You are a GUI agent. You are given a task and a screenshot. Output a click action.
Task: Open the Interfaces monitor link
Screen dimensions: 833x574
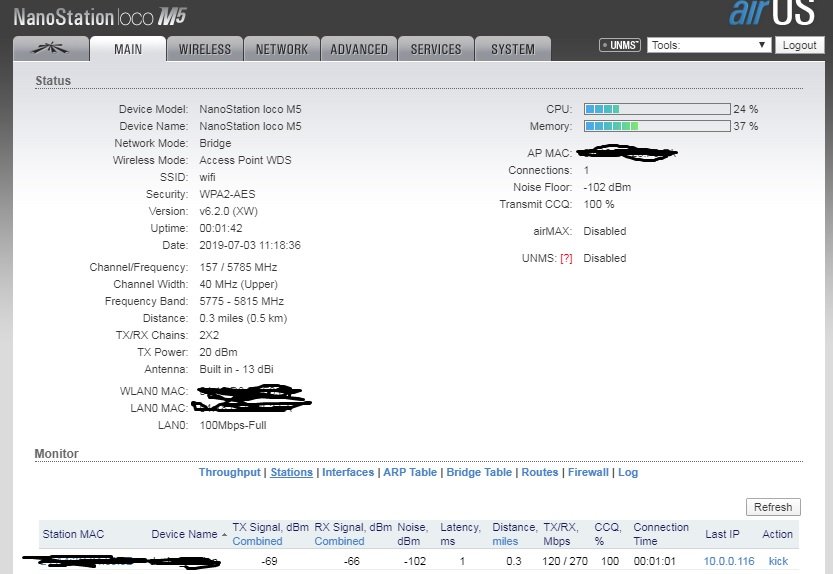point(348,472)
